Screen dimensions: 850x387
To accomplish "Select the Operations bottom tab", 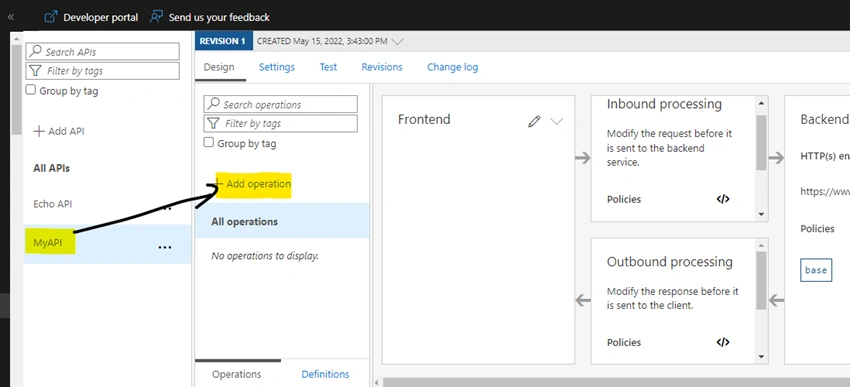I will tap(236, 374).
